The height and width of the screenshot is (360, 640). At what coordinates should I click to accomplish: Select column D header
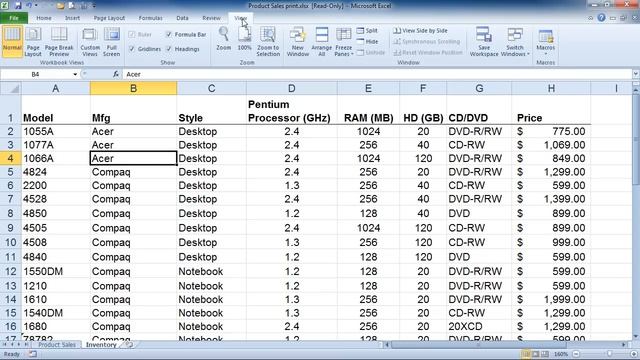291,88
